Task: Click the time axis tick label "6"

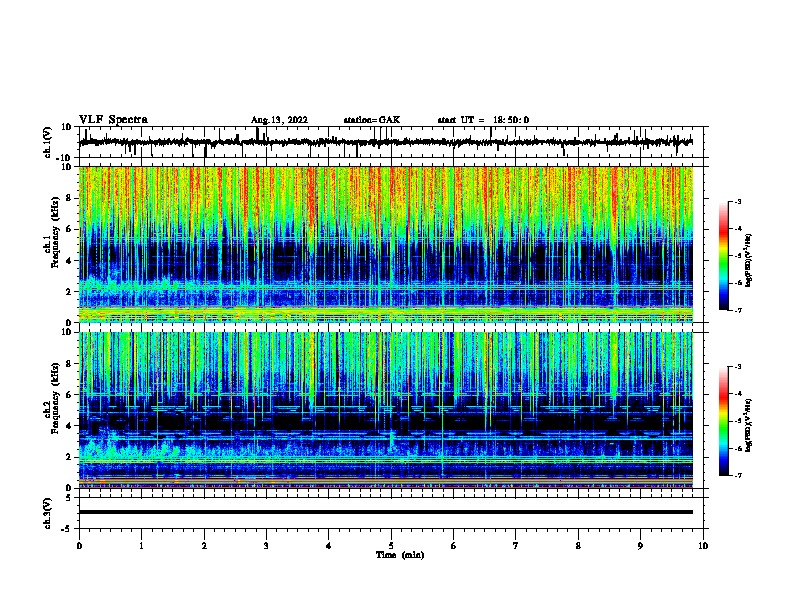Action: pyautogui.click(x=454, y=546)
